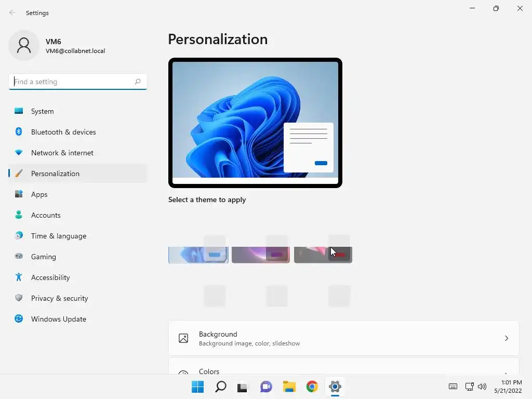The height and width of the screenshot is (399, 532).
Task: Click the Bluetooth icon in sidebar
Action: click(x=19, y=131)
